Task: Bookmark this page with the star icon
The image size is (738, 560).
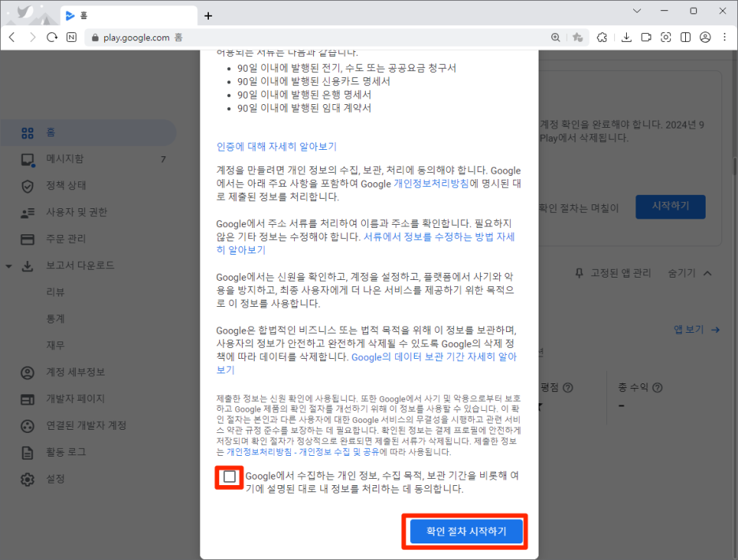Action: (577, 37)
